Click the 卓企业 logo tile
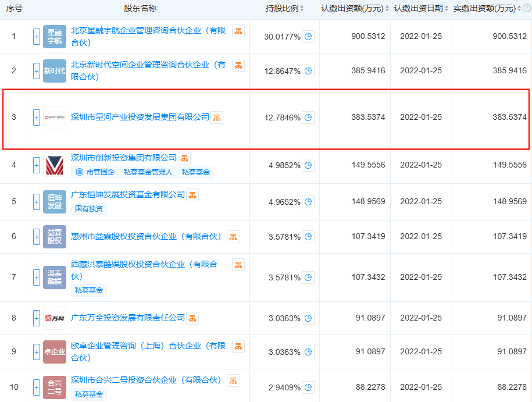Viewport: 532px width, 402px height. (55, 352)
